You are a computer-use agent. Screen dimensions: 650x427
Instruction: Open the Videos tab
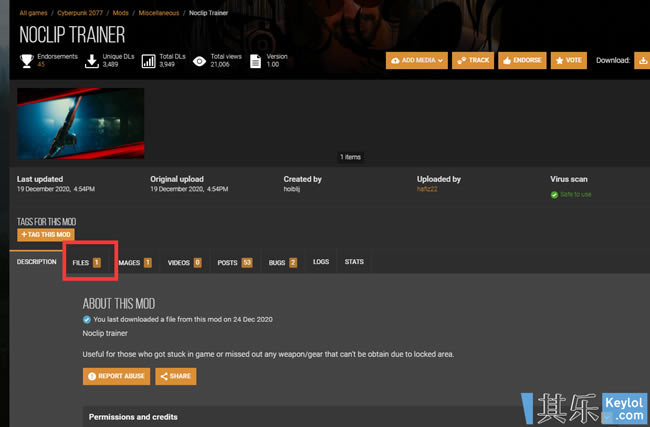(x=184, y=262)
